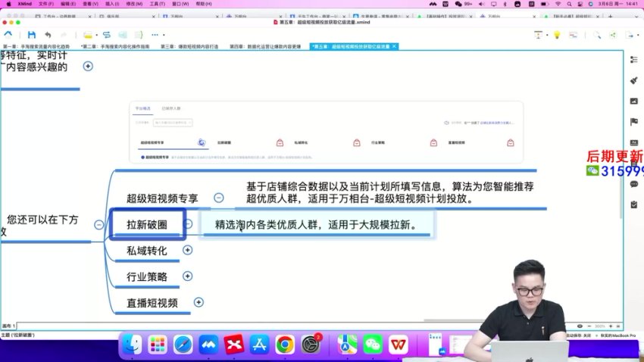Expand the 私域转化 topic
This screenshot has width=644, height=362.
pyautogui.click(x=188, y=250)
